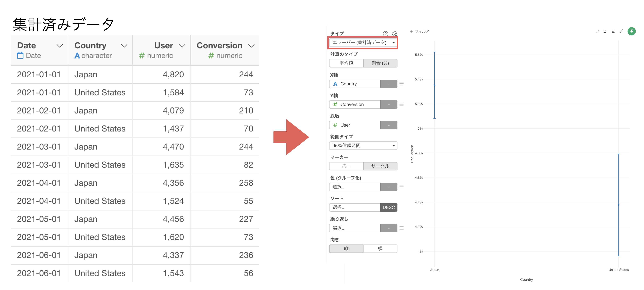Open the エラーバー chart type dropdown
The height and width of the screenshot is (290, 644).
[363, 42]
